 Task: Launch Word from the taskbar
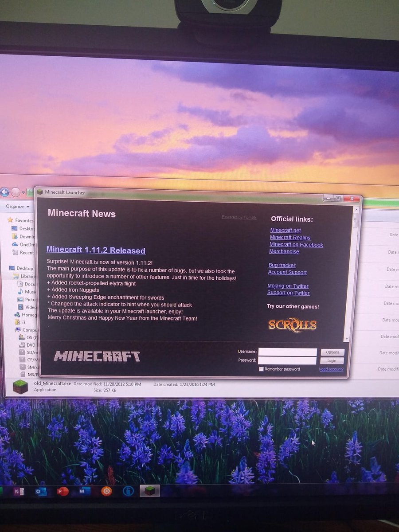(x=85, y=491)
